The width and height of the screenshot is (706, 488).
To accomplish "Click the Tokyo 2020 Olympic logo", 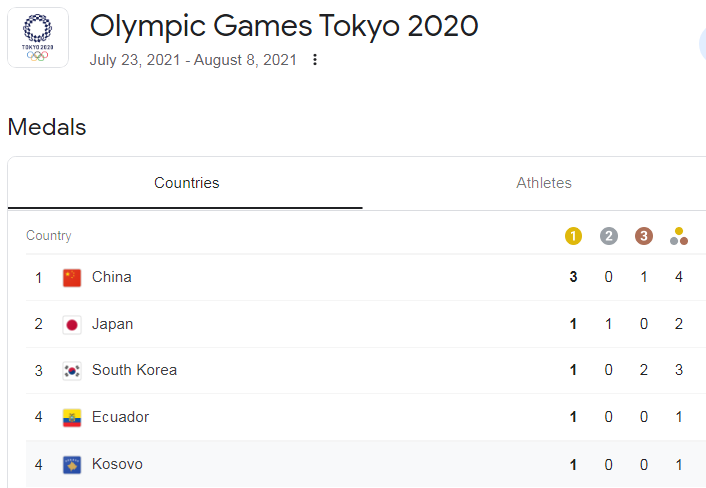I will click(x=38, y=38).
